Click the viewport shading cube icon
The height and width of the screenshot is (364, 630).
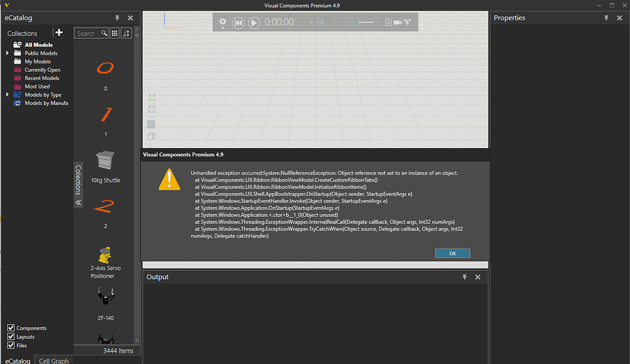(x=151, y=136)
